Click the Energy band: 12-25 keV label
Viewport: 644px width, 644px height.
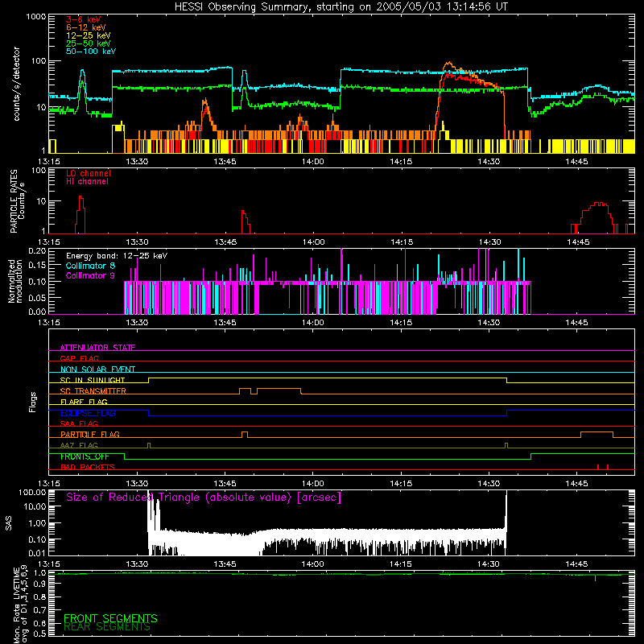[117, 256]
